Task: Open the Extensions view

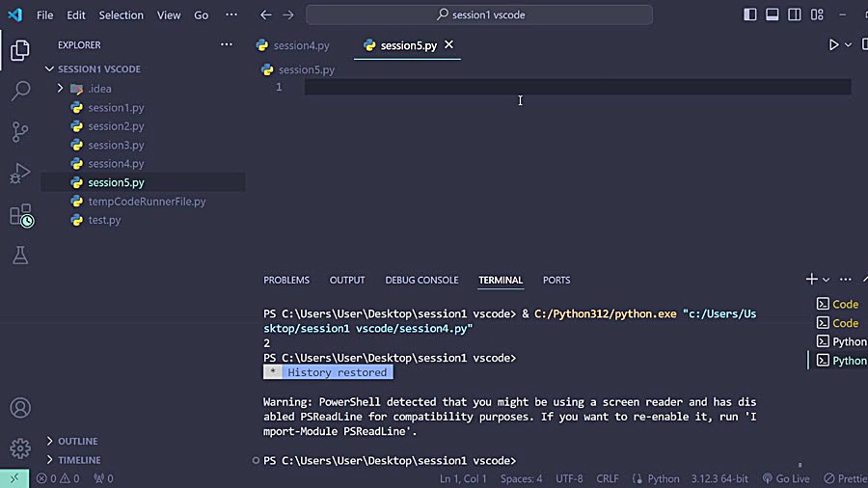Action: [21, 215]
